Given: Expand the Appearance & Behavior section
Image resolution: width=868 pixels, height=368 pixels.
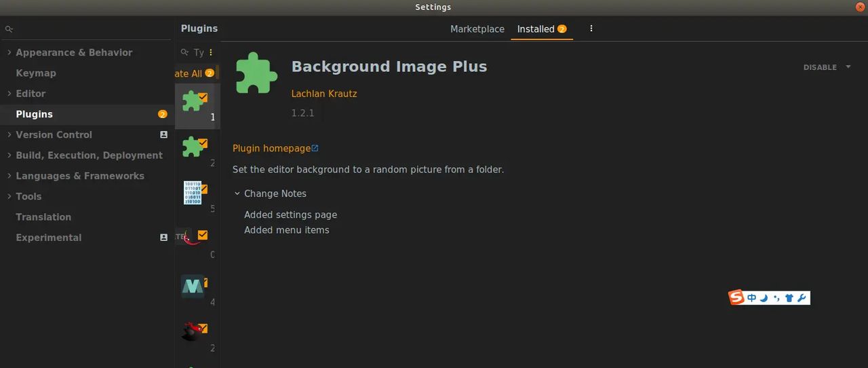Looking at the screenshot, I should [x=9, y=52].
